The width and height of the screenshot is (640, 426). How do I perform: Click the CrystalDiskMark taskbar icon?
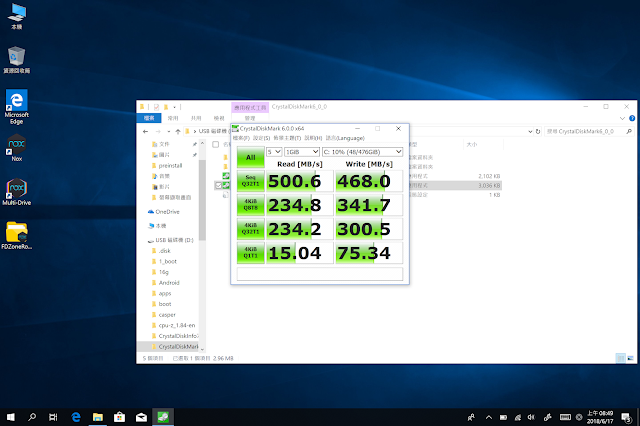point(163,417)
